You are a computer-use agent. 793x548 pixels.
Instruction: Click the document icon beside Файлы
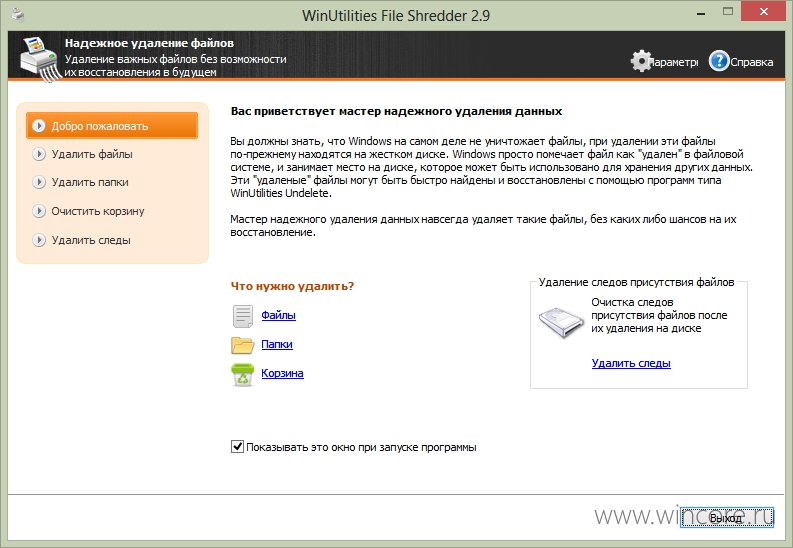click(243, 316)
